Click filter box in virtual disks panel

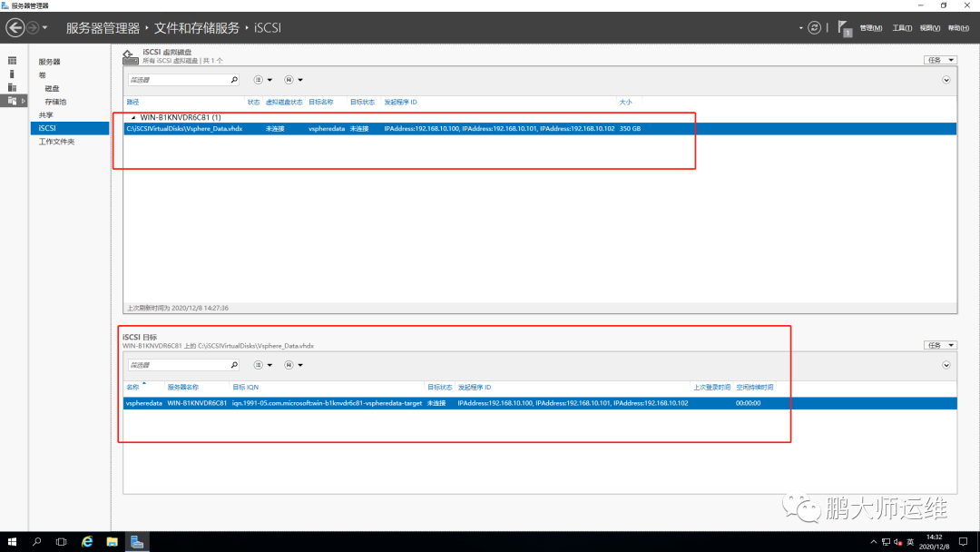[178, 80]
